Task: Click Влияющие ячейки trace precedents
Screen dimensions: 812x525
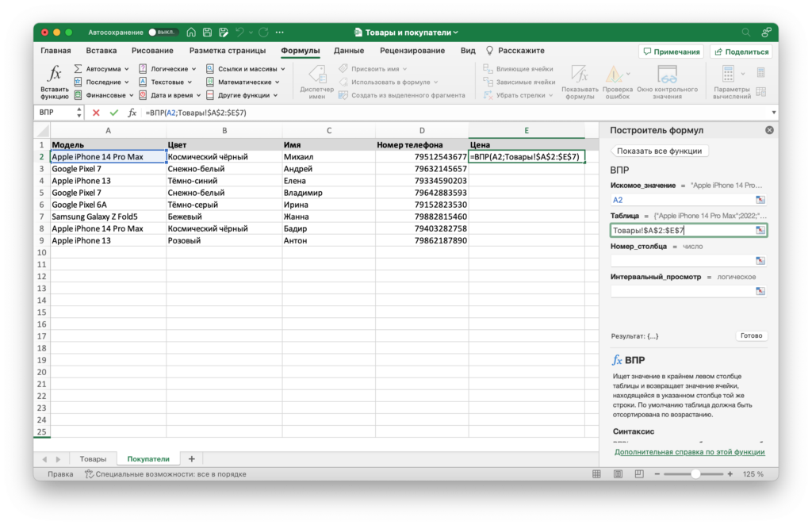Action: 519,69
